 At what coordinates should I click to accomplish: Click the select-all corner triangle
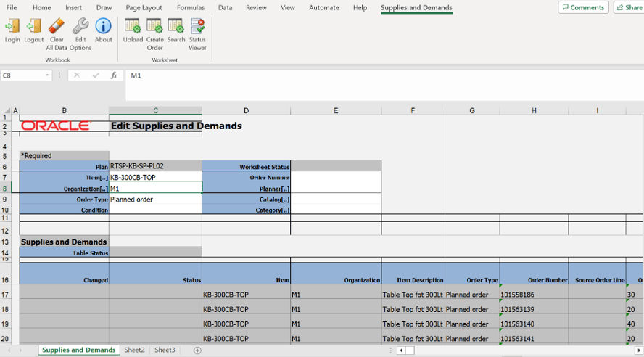point(7,110)
